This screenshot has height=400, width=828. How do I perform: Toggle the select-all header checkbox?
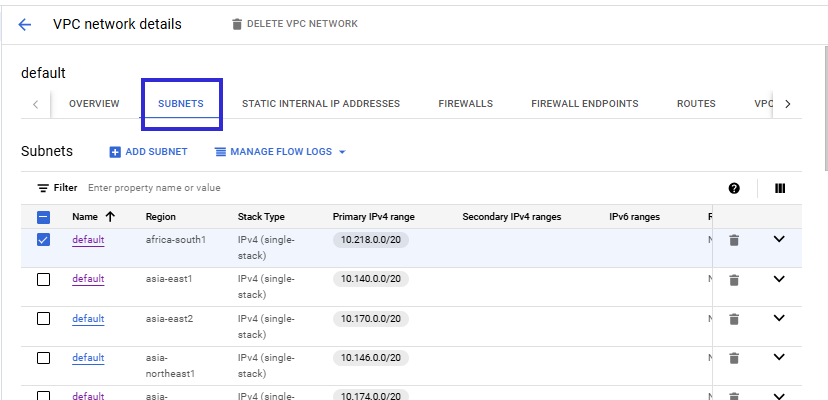43,217
